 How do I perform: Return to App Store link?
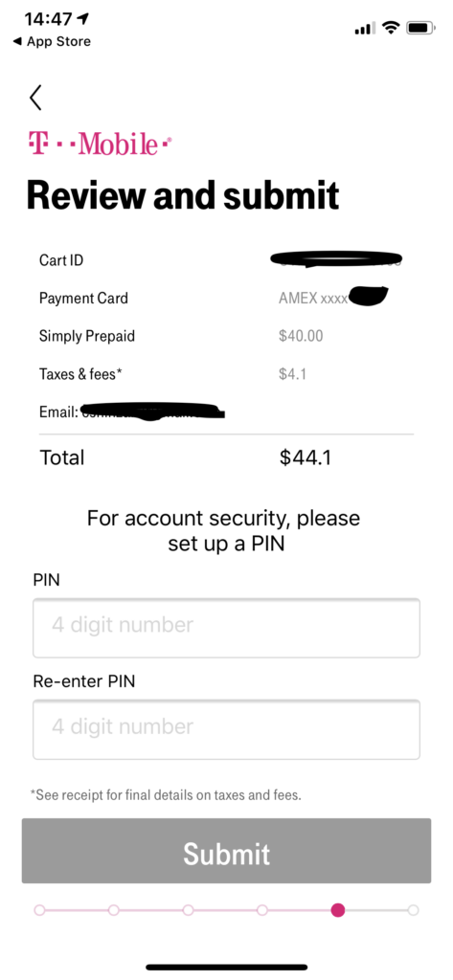pyautogui.click(x=52, y=42)
